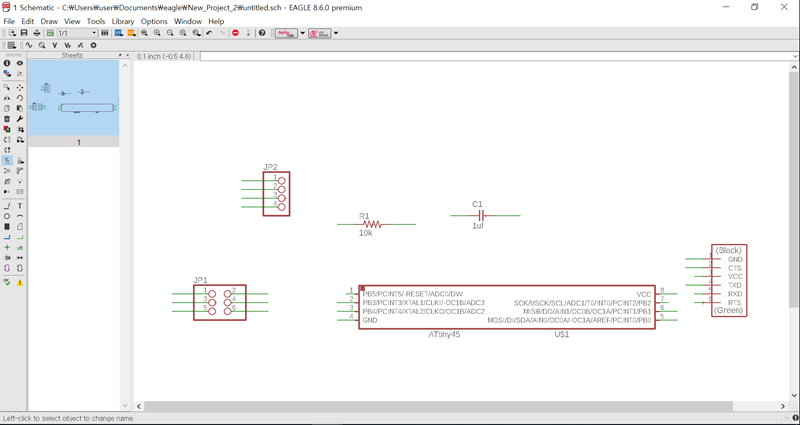Toggle the Show eye tool
800x425 pixels.
pyautogui.click(x=20, y=63)
